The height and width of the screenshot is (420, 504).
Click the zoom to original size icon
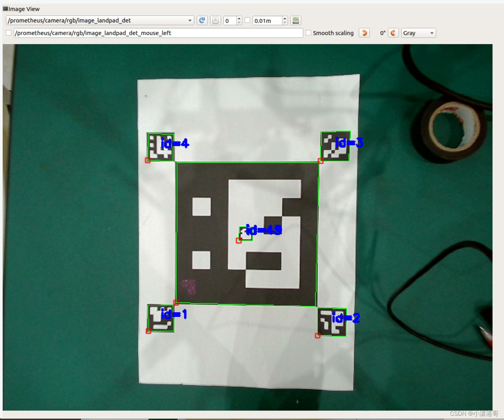click(x=216, y=21)
